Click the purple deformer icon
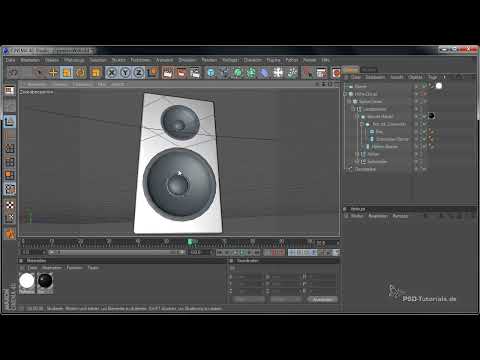The width and height of the screenshot is (480, 360). (x=265, y=72)
